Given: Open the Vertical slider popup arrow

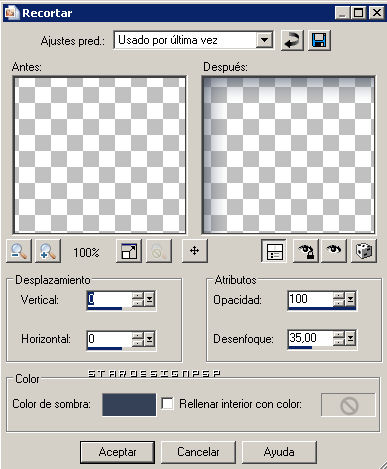Looking at the screenshot, I should coord(150,299).
